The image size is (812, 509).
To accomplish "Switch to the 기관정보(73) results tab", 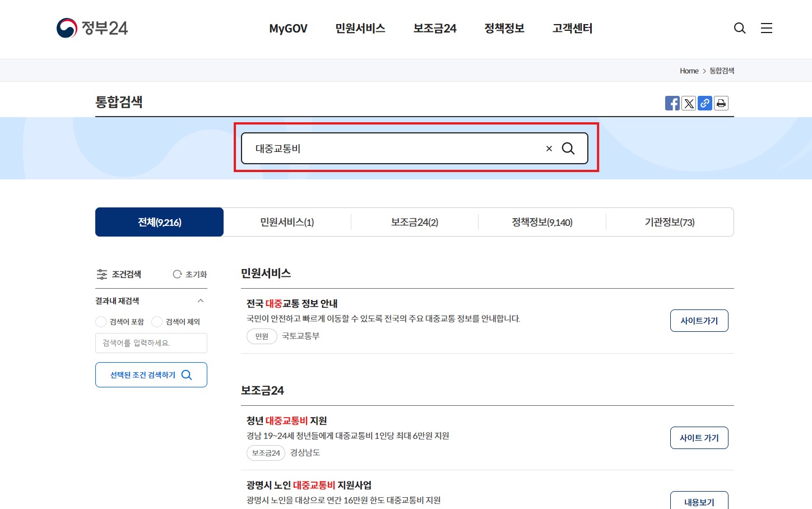I will (669, 222).
